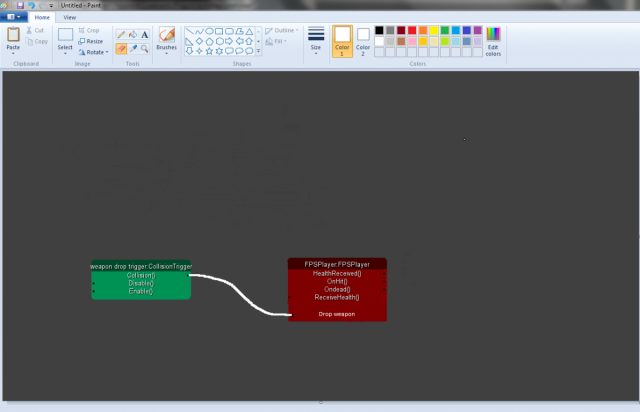
Task: Expand the Rotate options menu
Action: click(95, 52)
